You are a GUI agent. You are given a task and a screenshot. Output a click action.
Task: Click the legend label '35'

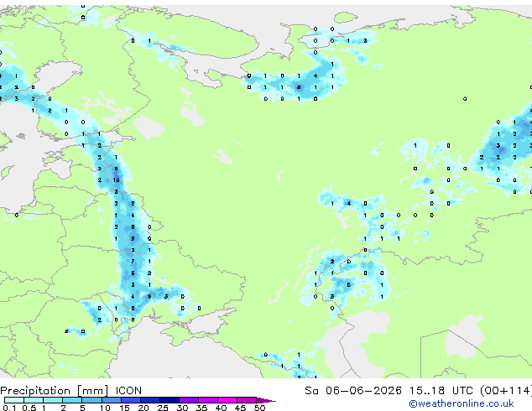(201, 408)
